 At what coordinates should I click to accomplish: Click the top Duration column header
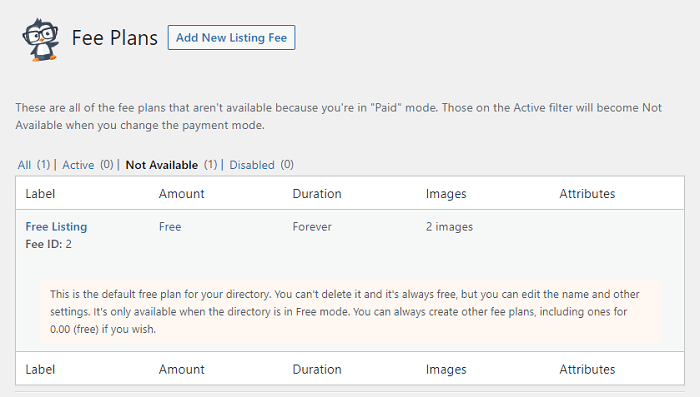[x=317, y=193]
